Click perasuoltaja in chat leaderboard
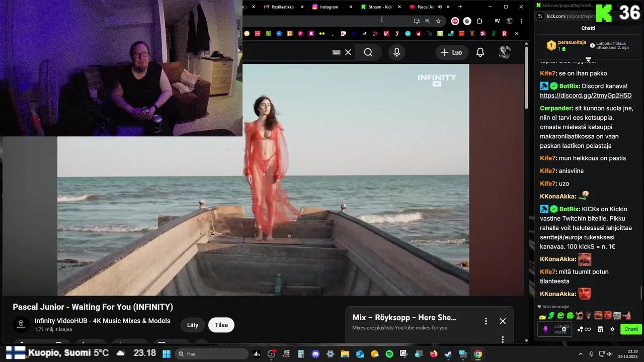The image size is (644, 362). click(x=572, y=43)
